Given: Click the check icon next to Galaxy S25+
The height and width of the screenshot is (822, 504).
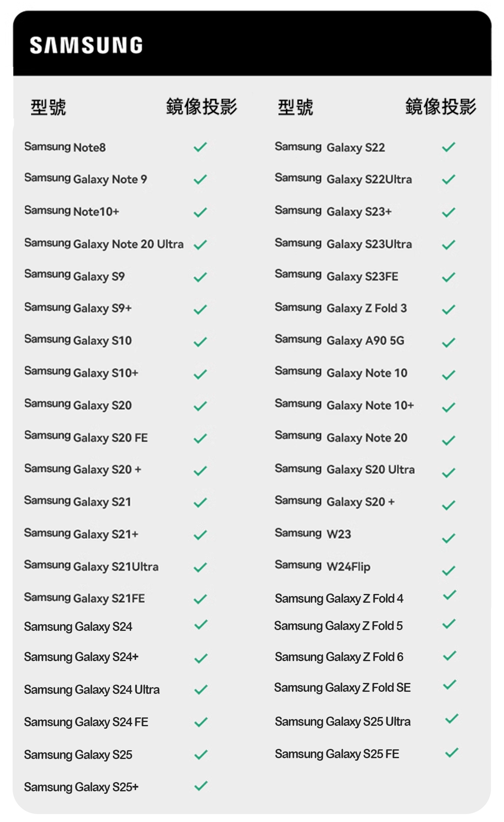Looking at the screenshot, I should pos(201,785).
